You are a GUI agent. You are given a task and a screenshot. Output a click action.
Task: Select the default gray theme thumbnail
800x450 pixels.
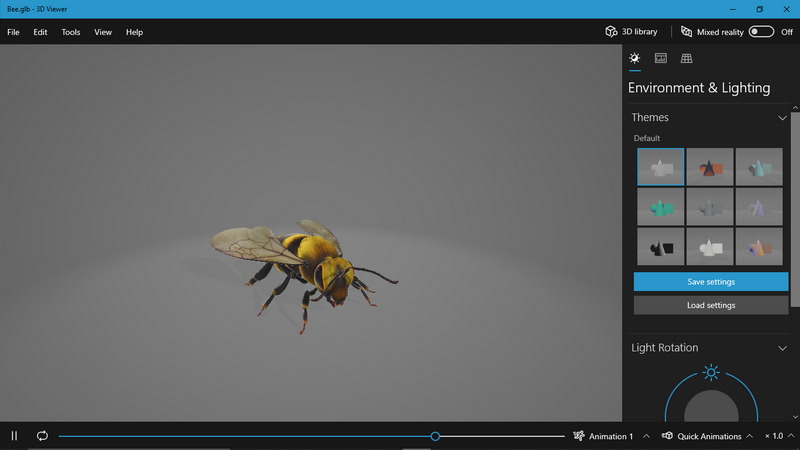click(661, 167)
